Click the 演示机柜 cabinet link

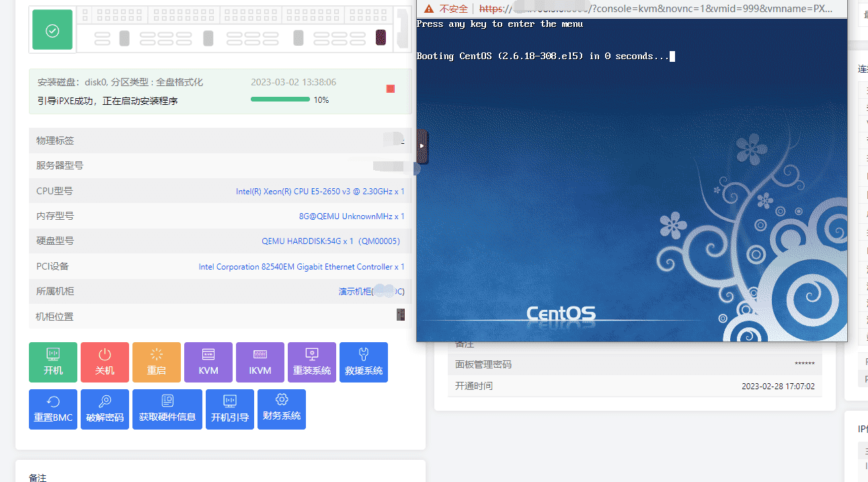pyautogui.click(x=371, y=292)
